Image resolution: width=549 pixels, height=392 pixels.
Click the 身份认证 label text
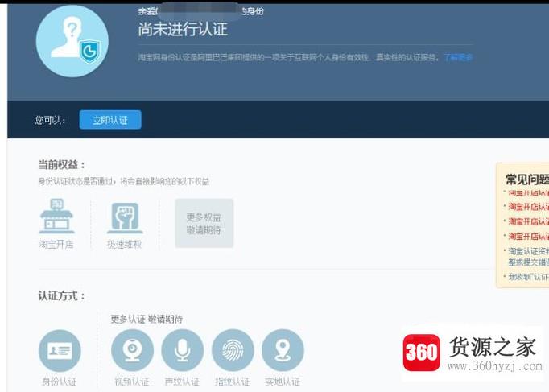point(60,382)
